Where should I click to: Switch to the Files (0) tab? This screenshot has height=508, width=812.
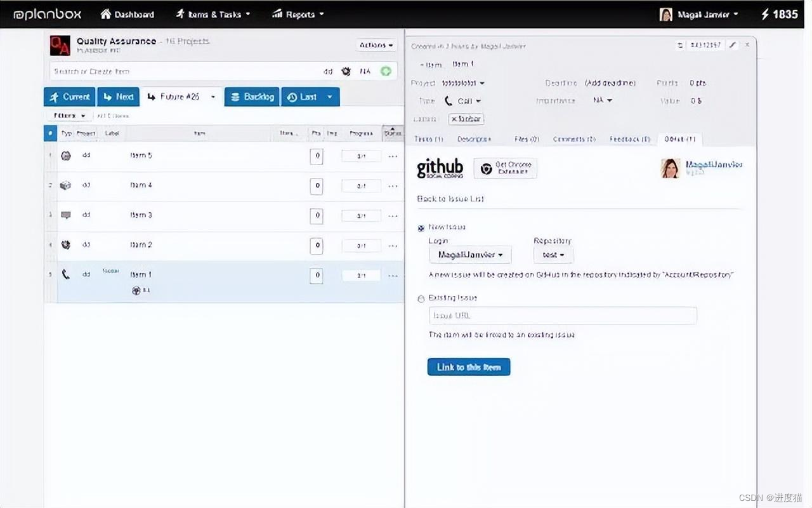click(x=527, y=139)
